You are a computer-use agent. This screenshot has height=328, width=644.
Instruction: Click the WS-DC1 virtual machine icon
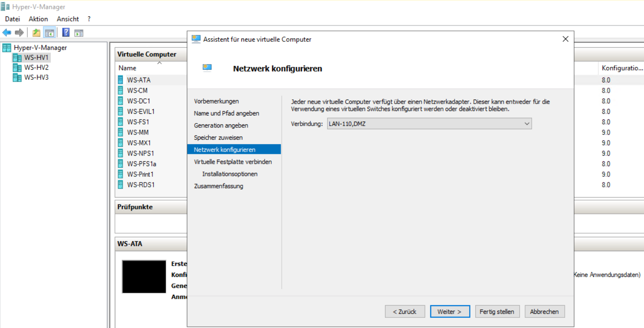(121, 101)
